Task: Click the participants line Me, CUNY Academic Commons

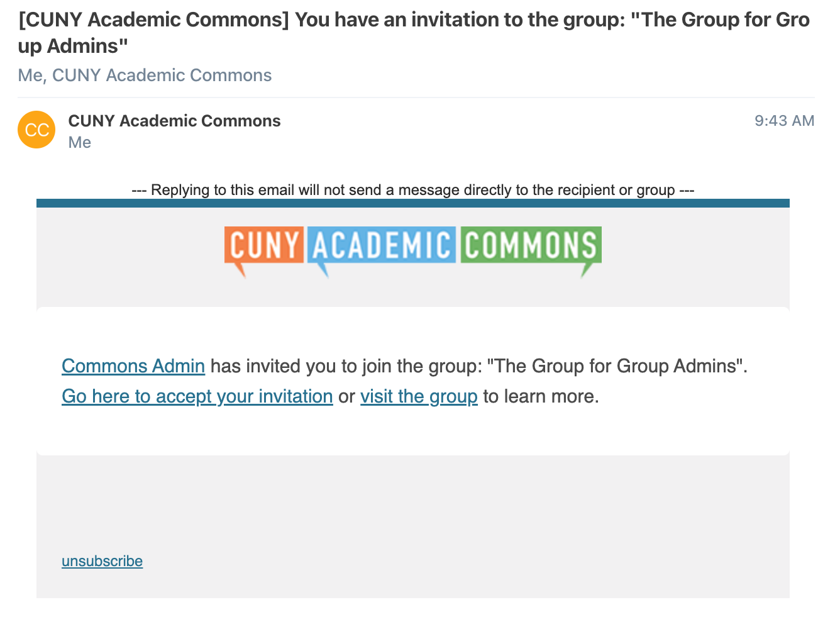Action: pyautogui.click(x=145, y=75)
